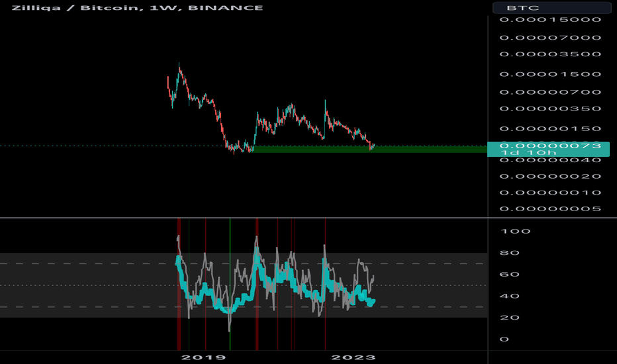Click price axis value 0.00000020
Viewport: 617px width, 364px height.
550,176
